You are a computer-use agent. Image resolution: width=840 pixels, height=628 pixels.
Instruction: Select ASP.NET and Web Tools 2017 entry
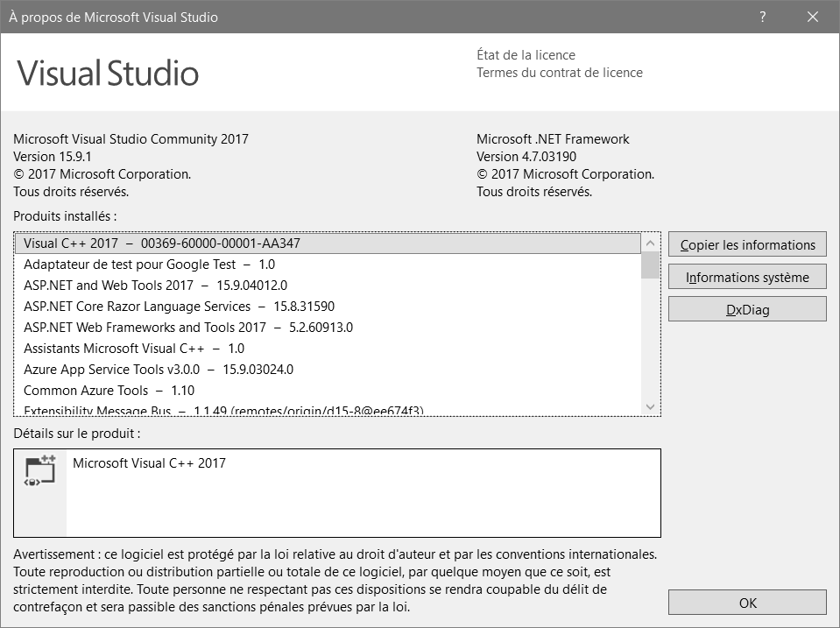tap(328, 285)
